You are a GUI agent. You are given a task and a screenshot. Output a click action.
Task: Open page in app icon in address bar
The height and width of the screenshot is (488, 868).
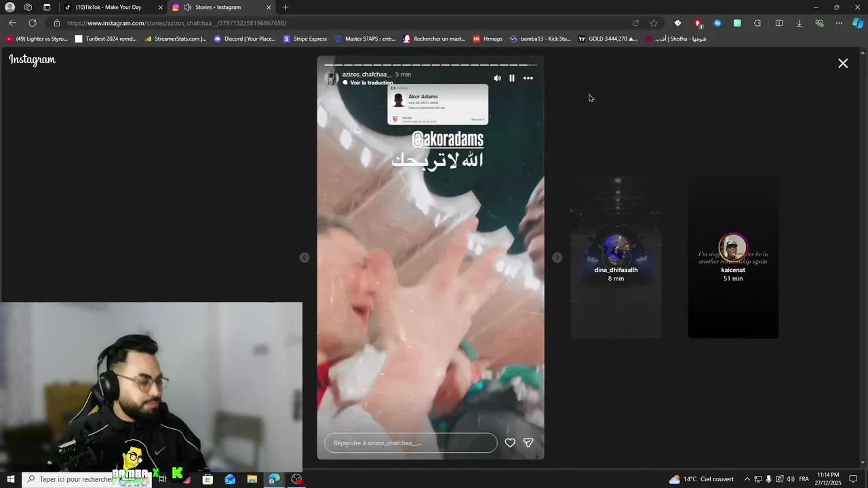pyautogui.click(x=635, y=23)
